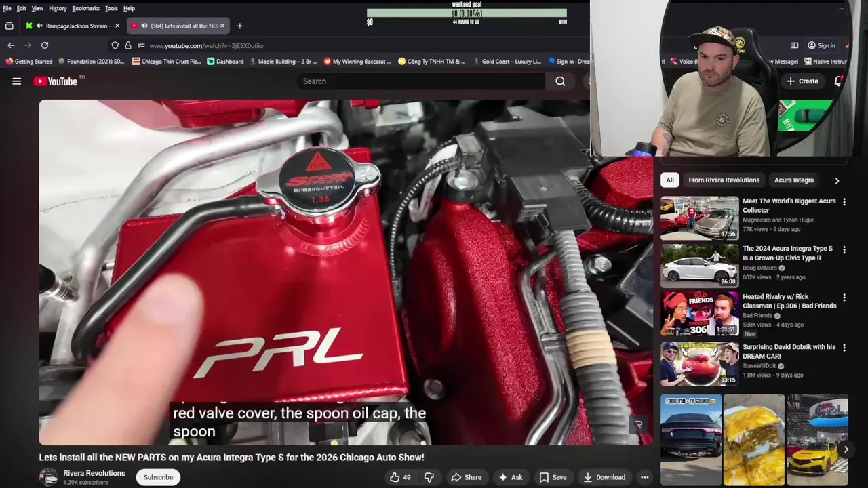Subscribe to Rivera Revolutions
868x488 pixels.
(158, 477)
